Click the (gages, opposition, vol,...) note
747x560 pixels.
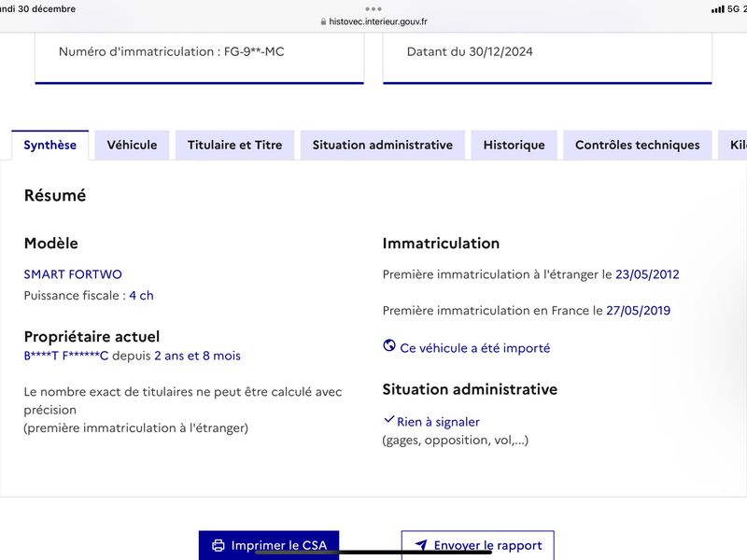[456, 440]
